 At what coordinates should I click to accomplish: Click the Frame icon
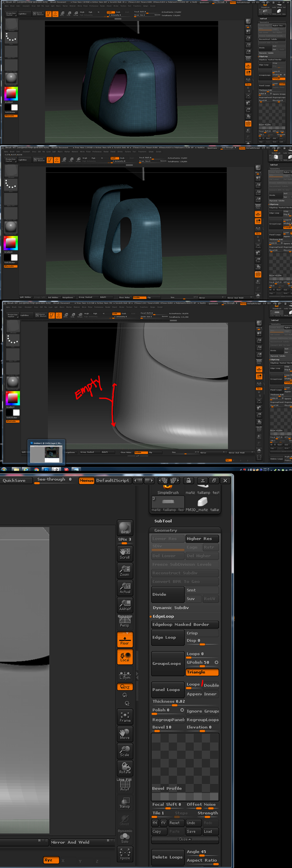(125, 717)
